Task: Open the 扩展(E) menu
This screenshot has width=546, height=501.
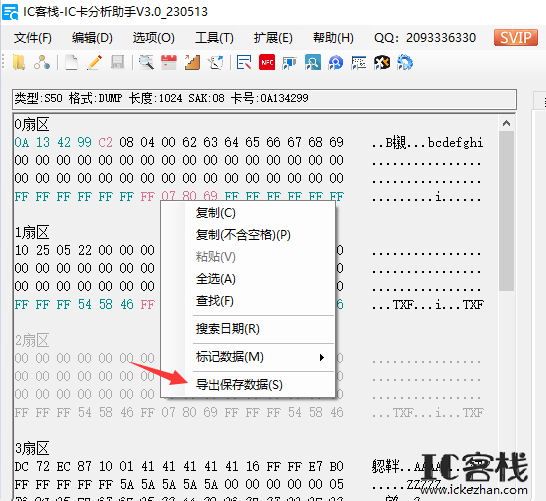Action: (273, 38)
